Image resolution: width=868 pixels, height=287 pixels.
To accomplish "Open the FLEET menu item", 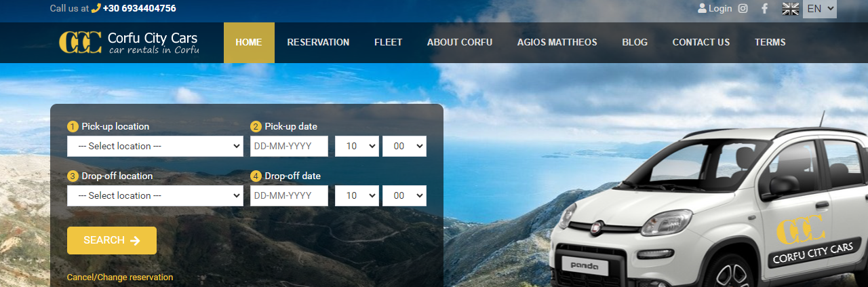I will 388,43.
